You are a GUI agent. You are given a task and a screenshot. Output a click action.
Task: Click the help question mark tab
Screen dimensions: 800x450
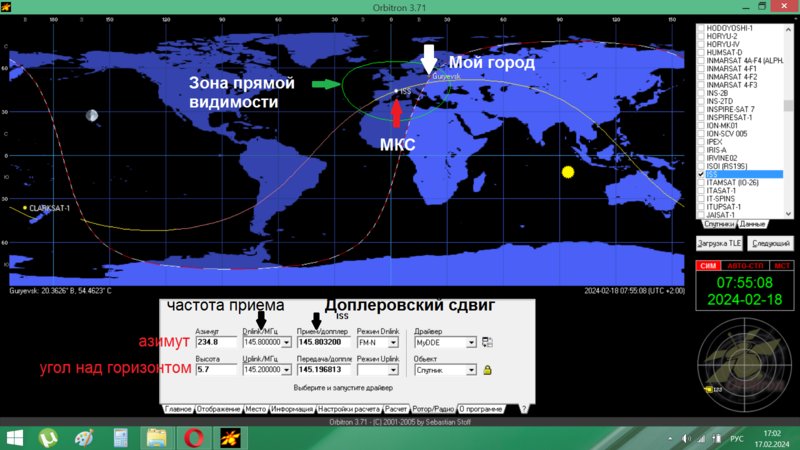pyautogui.click(x=523, y=409)
